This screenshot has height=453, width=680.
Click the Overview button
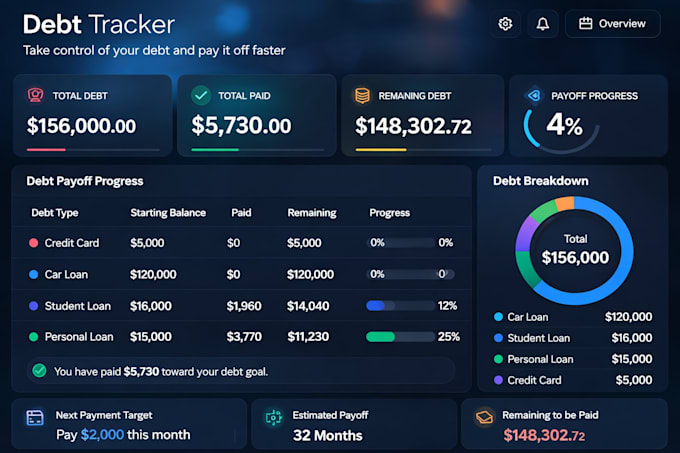tap(613, 24)
